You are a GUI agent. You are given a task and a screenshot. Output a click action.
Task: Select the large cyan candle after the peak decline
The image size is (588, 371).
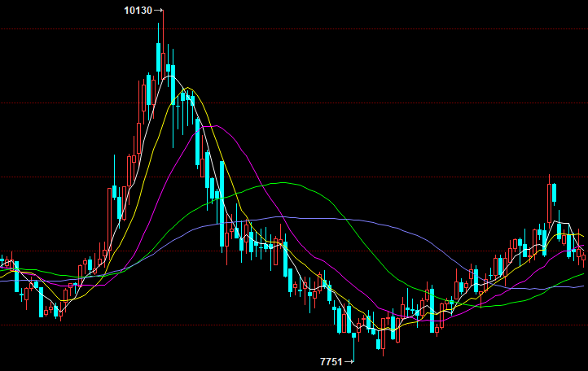tap(222, 203)
